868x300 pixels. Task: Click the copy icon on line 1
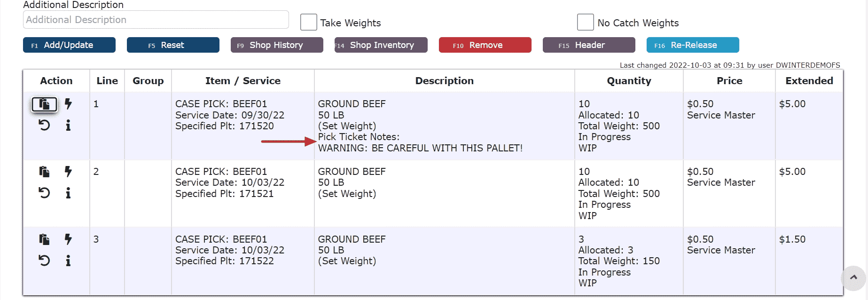[44, 104]
